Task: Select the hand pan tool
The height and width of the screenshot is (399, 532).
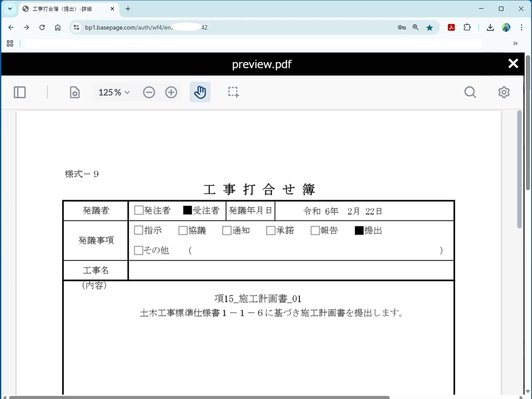Action: [200, 92]
